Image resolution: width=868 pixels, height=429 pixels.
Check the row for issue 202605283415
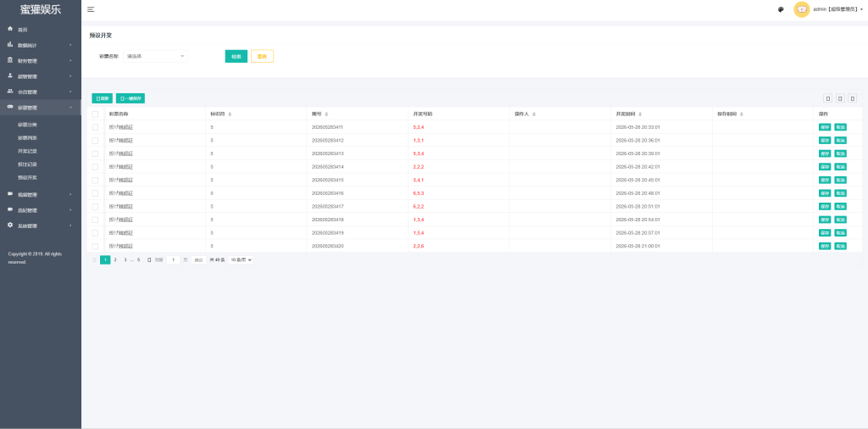click(95, 180)
